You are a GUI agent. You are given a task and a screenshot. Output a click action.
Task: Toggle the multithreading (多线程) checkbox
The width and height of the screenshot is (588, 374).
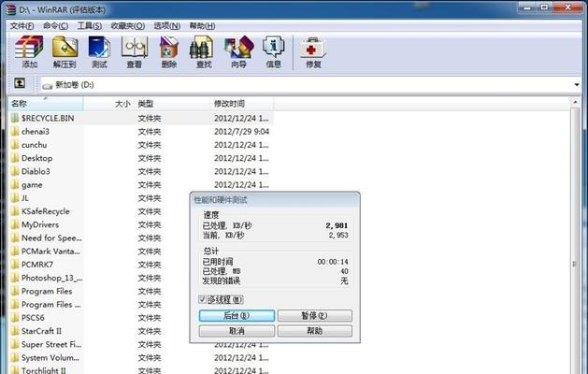tap(202, 299)
